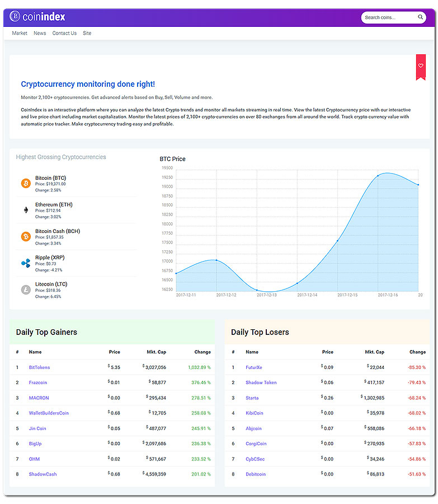The height and width of the screenshot is (504, 438).
Task: Open the Shadow Token link
Action: 261,382
